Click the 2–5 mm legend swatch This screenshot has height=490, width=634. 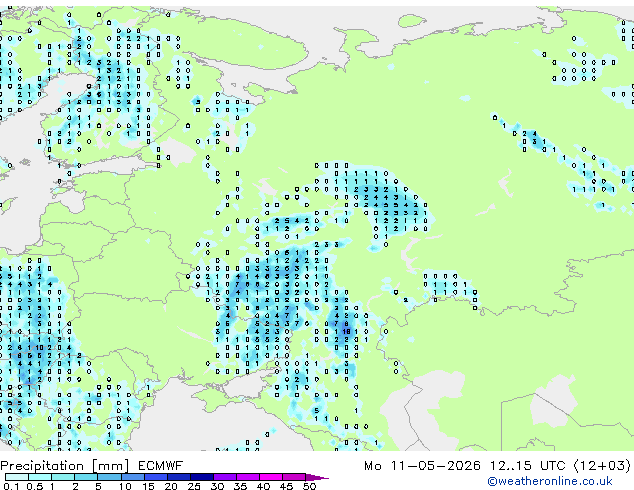(x=86, y=477)
